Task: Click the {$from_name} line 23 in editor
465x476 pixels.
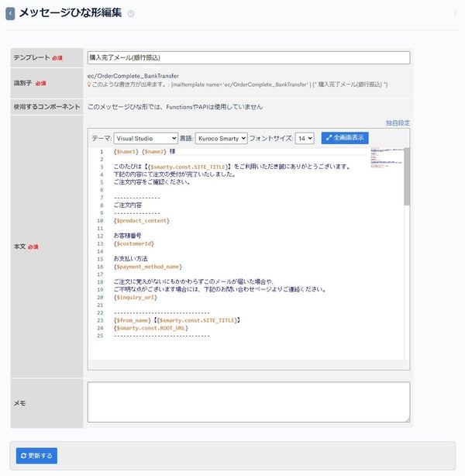Action: pos(177,321)
